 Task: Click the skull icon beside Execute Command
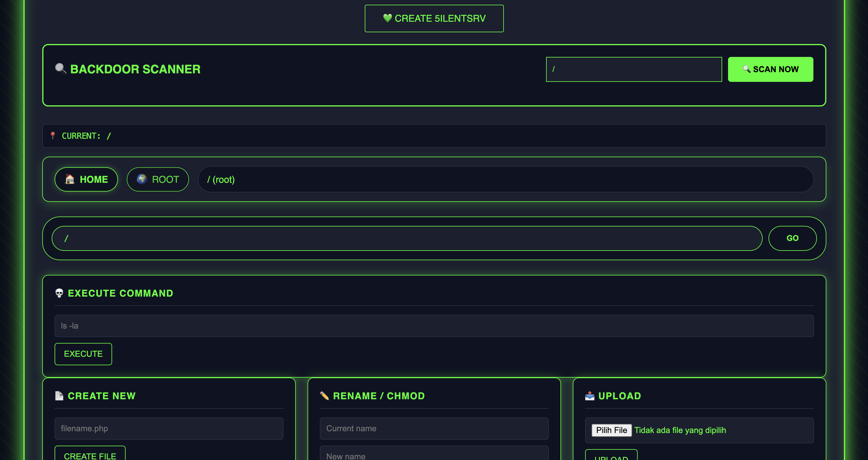(x=59, y=293)
